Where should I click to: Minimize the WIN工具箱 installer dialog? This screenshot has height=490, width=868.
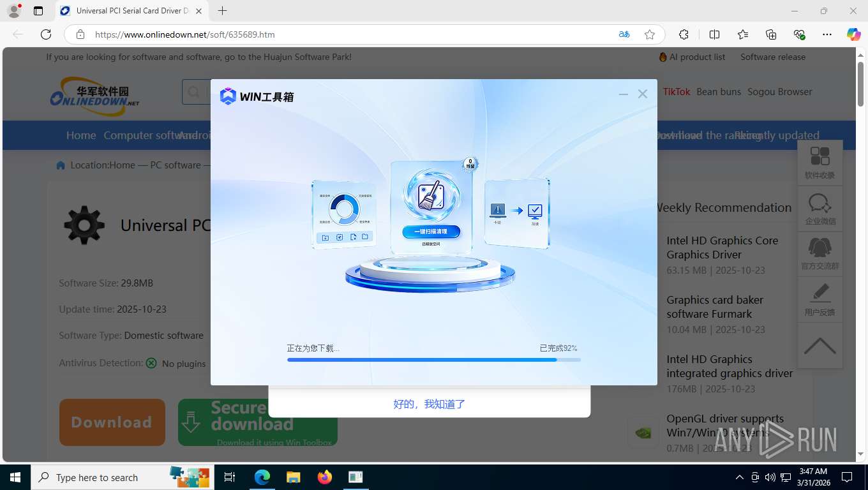pos(624,94)
